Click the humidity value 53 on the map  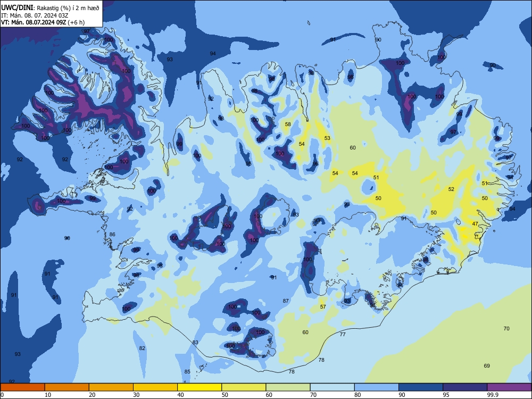point(327,138)
